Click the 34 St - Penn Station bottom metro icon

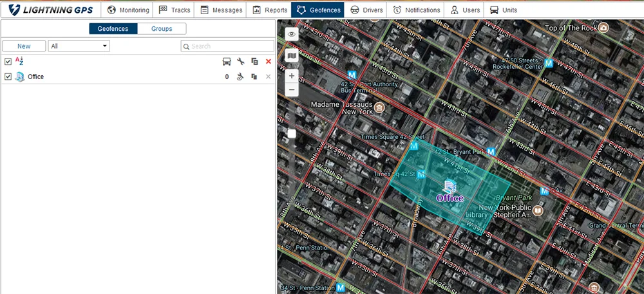coord(340,288)
